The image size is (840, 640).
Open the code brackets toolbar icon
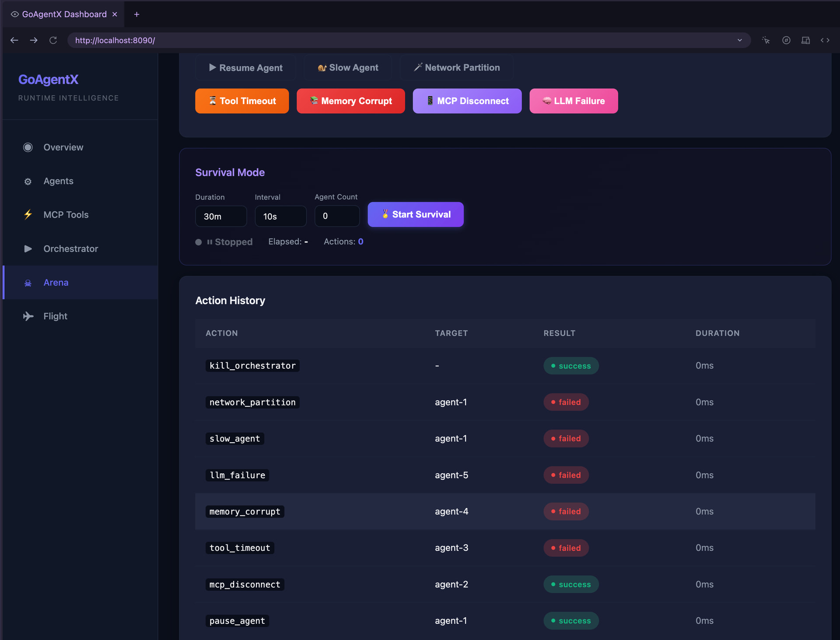pos(825,40)
